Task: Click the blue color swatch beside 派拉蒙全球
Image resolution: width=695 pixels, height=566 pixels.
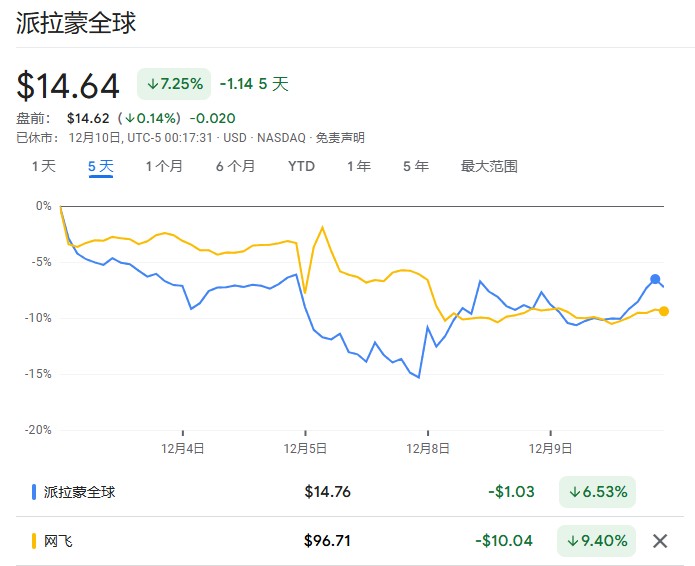Action: click(34, 492)
